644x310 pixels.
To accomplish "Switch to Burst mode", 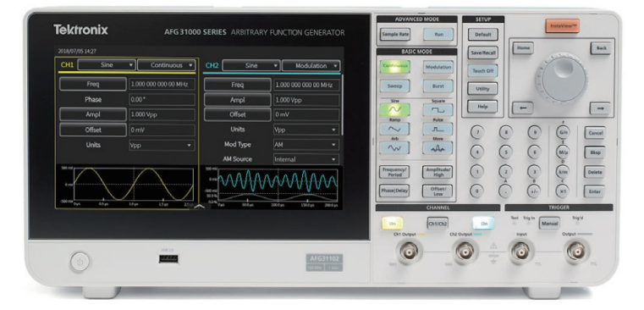I will tap(438, 86).
